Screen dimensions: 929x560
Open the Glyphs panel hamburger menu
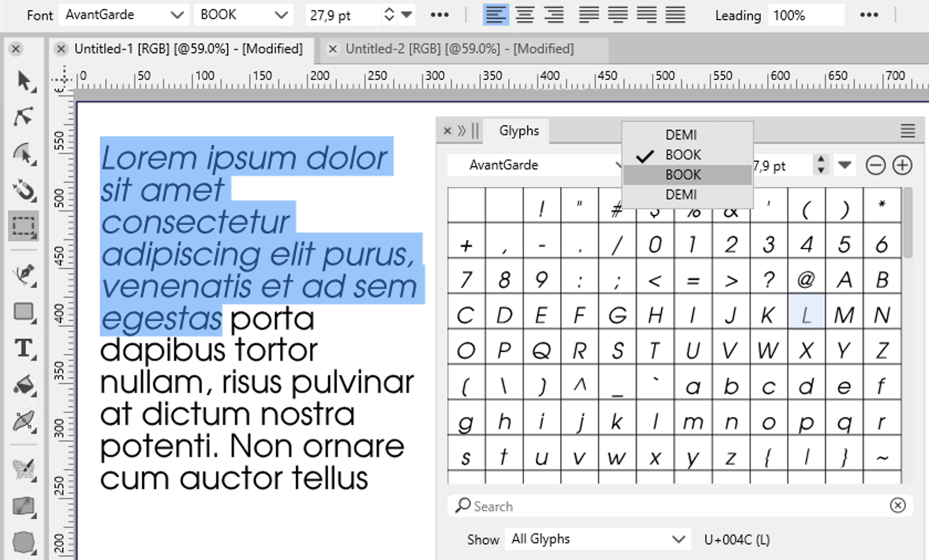907,131
